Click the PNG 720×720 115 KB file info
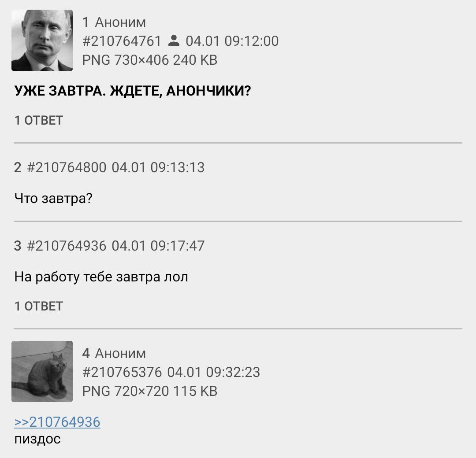 [x=150, y=391]
